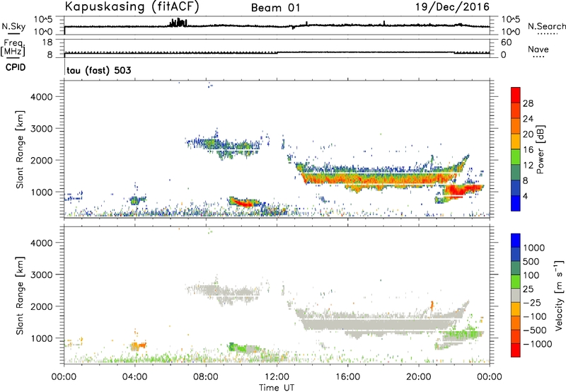Viewport: 566px width, 392px height.
Task: Click the green velocity patch near 09:30
Action: pyautogui.click(x=233, y=347)
